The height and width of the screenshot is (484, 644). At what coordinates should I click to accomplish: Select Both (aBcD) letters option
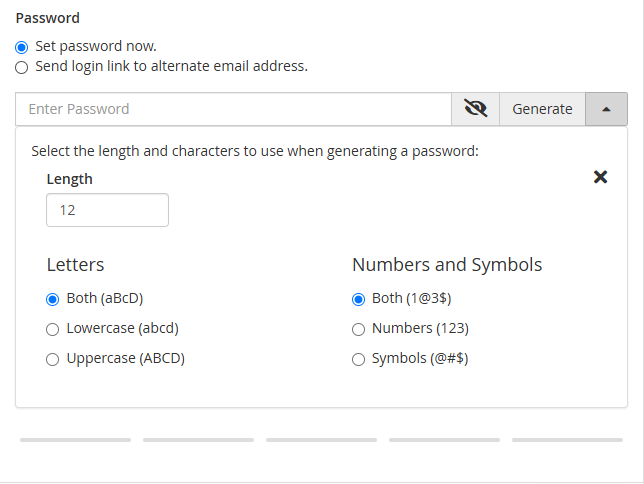click(53, 298)
